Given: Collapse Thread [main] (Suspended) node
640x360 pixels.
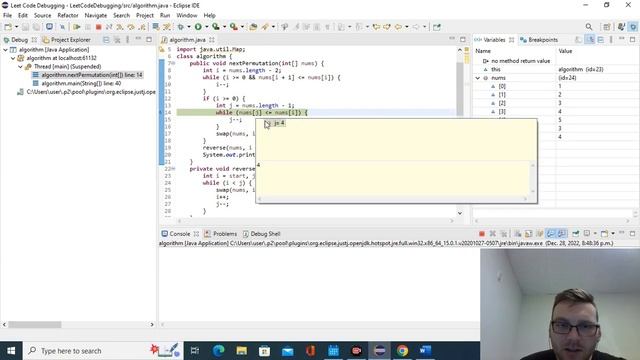Looking at the screenshot, I should pyautogui.click(x=20, y=67).
